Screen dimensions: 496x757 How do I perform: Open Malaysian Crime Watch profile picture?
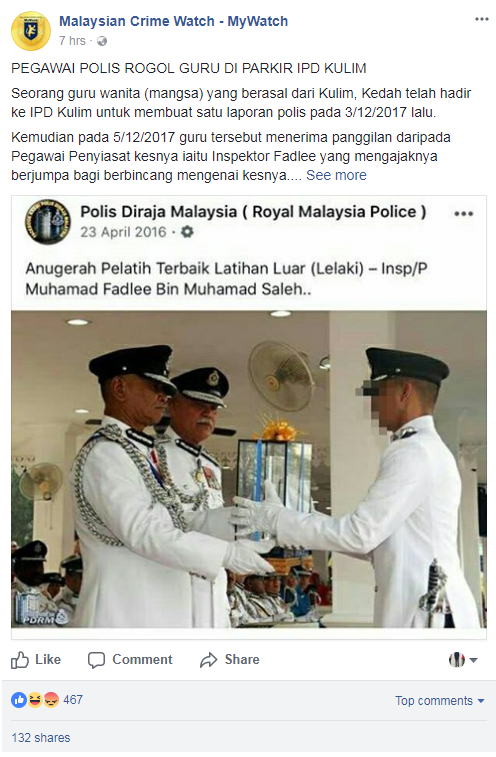30,30
